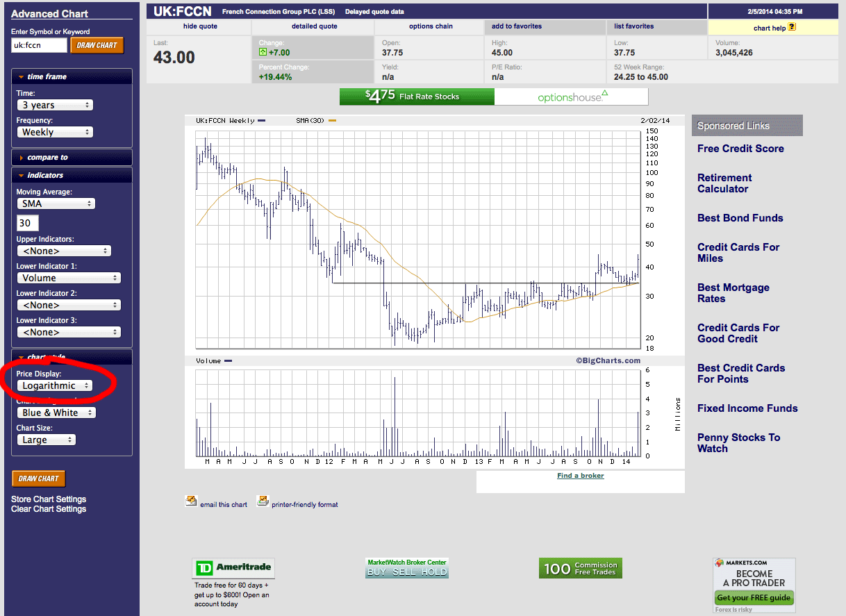Click the Find a broker link
Viewport: 846px width, 616px height.
(x=580, y=476)
